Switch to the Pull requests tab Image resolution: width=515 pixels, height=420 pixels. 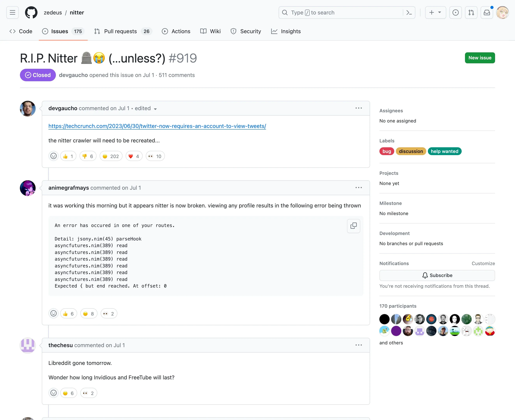[120, 31]
